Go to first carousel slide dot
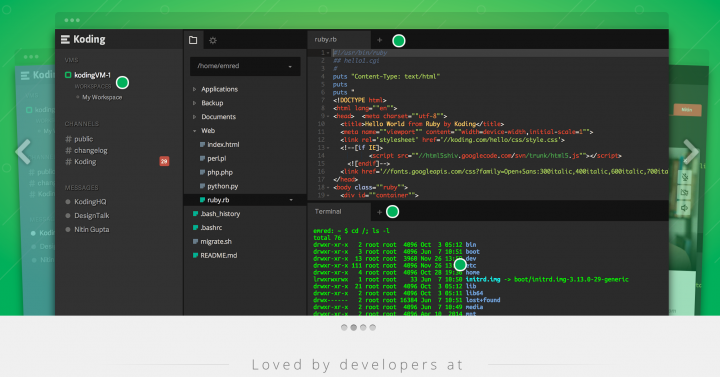The width and height of the screenshot is (720, 377). pos(344,327)
